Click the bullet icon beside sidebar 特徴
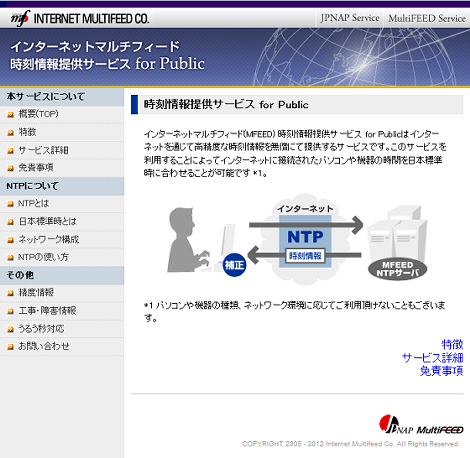Screen dimensions: 470x458 tap(11, 133)
